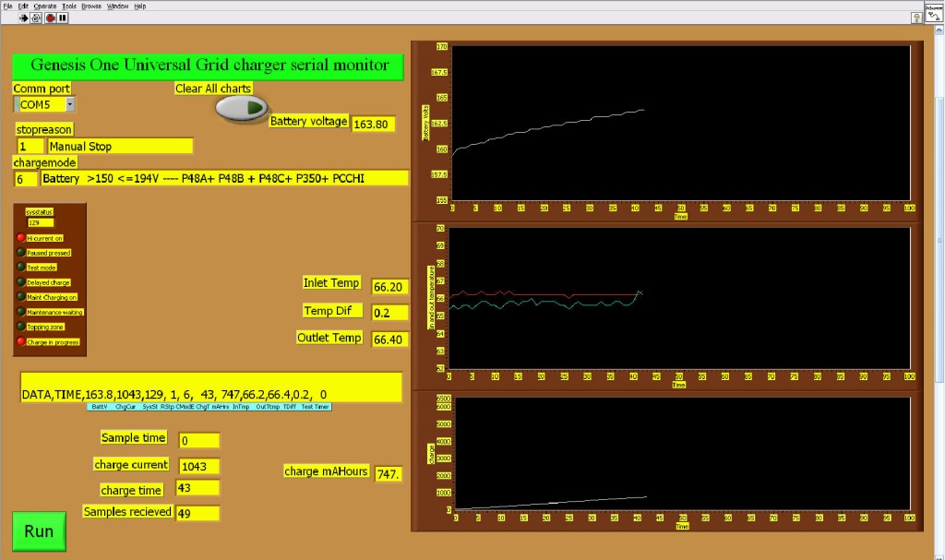Viewport: 945px width, 560px height.
Task: Click the Charge in progress LED
Action: [21, 341]
